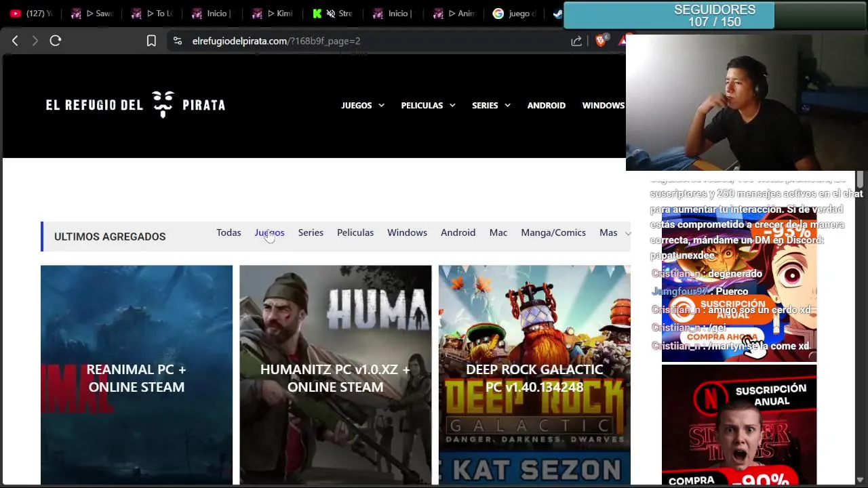
Task: Select the Series filter
Action: [x=311, y=232]
